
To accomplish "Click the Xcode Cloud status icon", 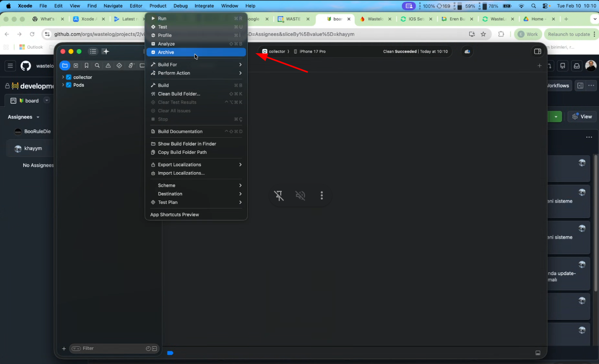I will click(x=467, y=52).
